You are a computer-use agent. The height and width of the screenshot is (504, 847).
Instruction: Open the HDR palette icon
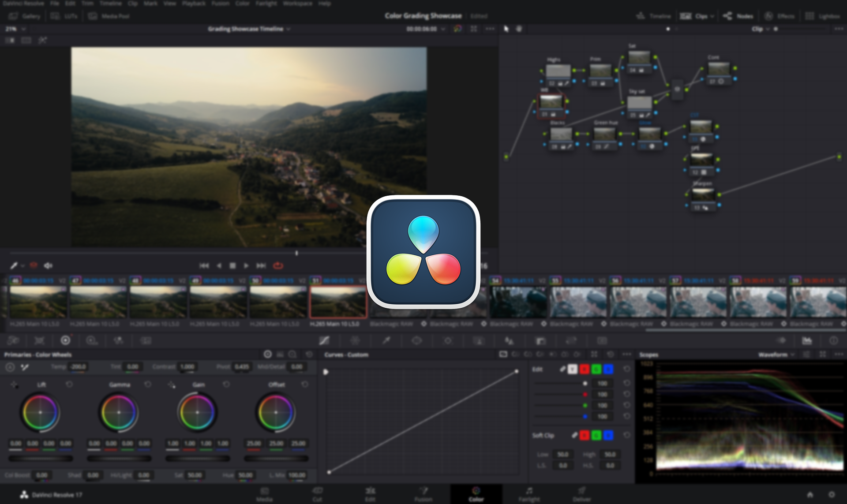tap(92, 340)
